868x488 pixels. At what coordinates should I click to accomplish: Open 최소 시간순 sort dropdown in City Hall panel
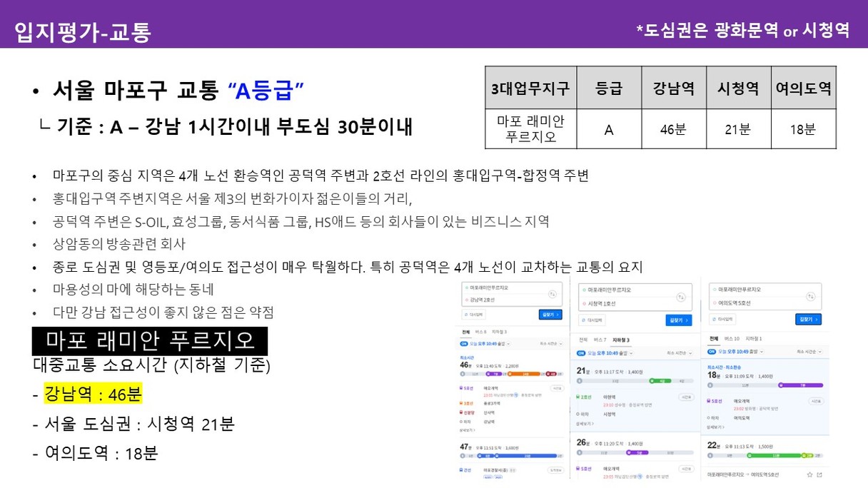click(680, 352)
